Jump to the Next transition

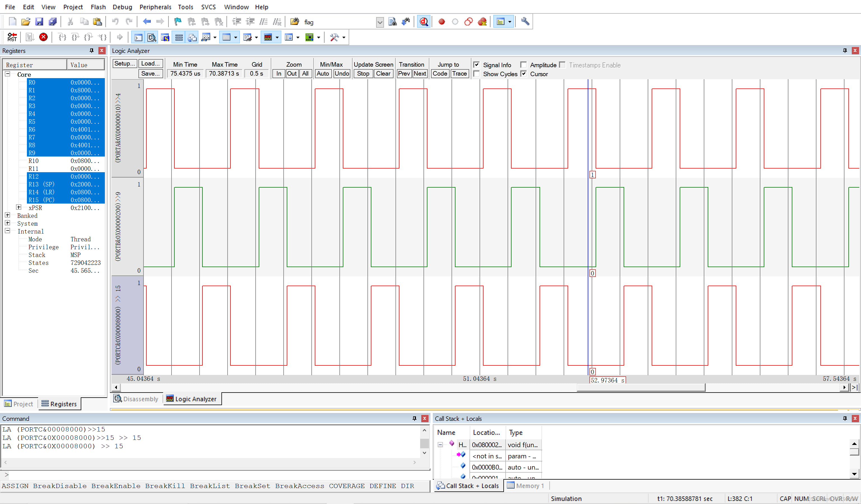click(420, 73)
